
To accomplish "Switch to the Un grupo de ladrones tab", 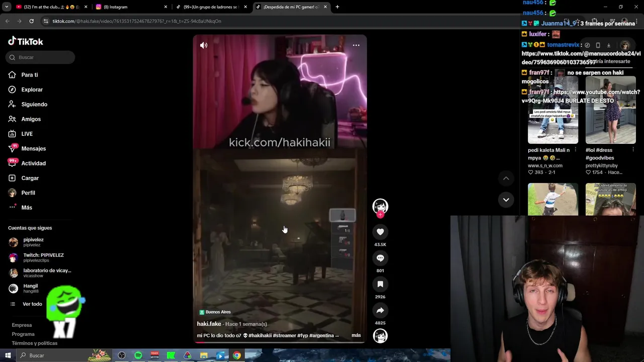I will click(211, 7).
